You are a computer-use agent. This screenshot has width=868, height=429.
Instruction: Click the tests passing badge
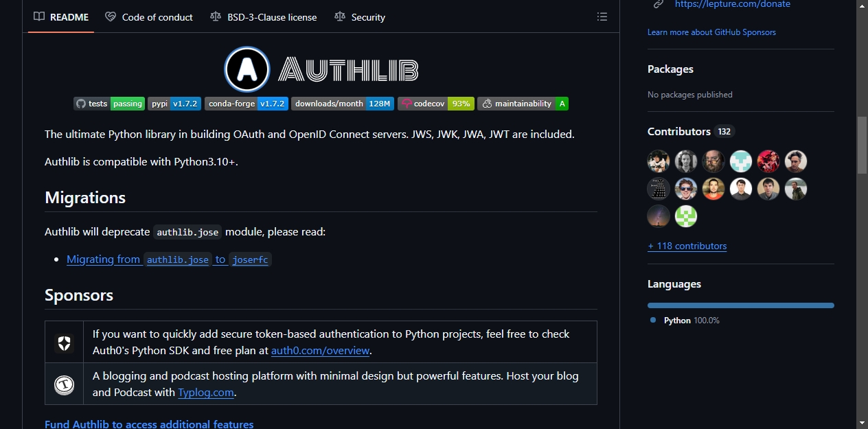click(x=109, y=104)
